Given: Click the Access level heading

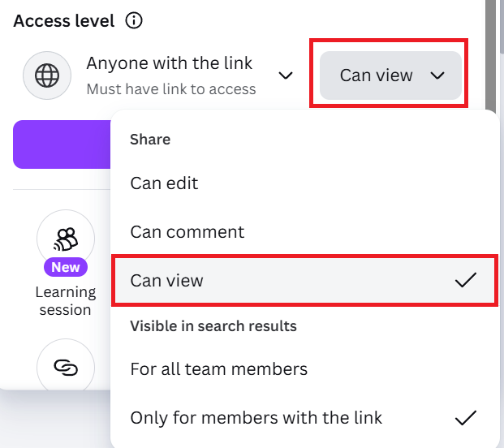Looking at the screenshot, I should tap(64, 20).
